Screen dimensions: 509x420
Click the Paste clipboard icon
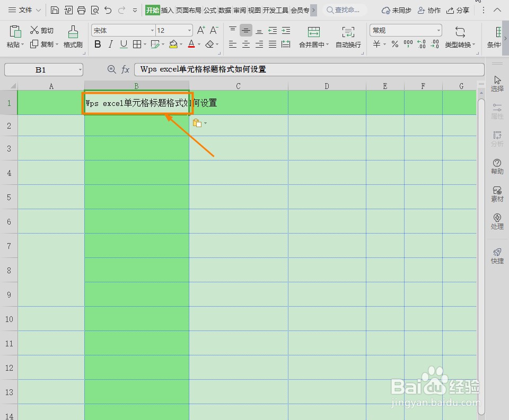point(15,31)
